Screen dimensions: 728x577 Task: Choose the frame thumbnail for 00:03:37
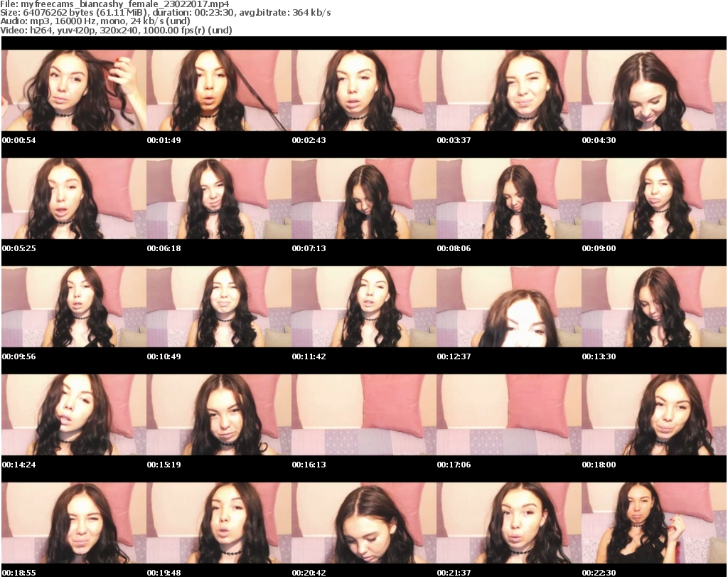coord(509,90)
